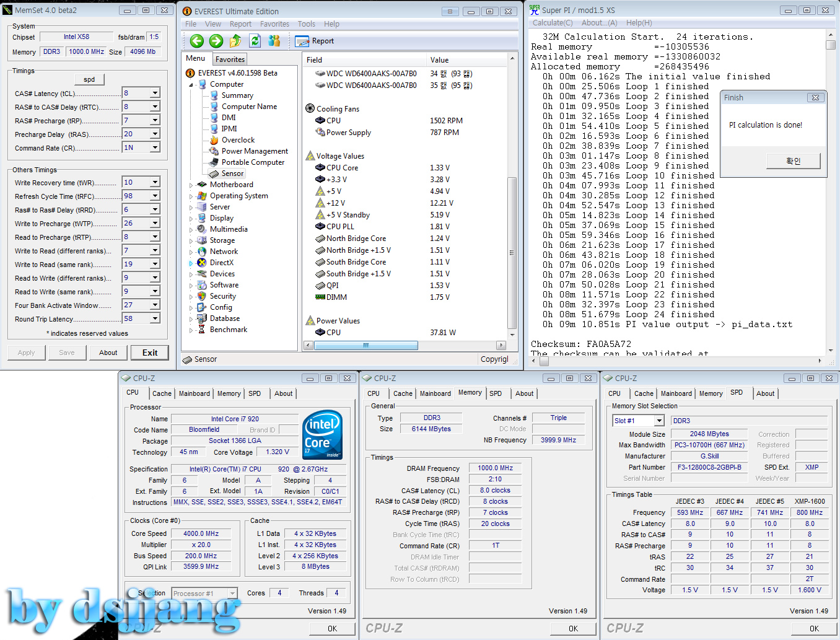Image resolution: width=840 pixels, height=640 pixels.
Task: Open the Round Trip Latency dropdown
Action: [x=155, y=319]
